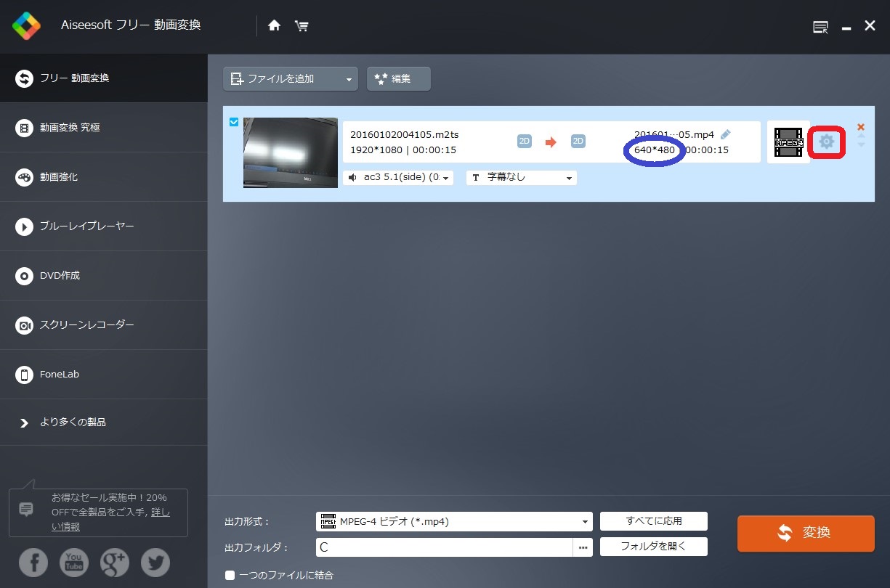Select 動画変換 究極 in sidebar
Screen dimensions: 890x588
click(x=104, y=128)
